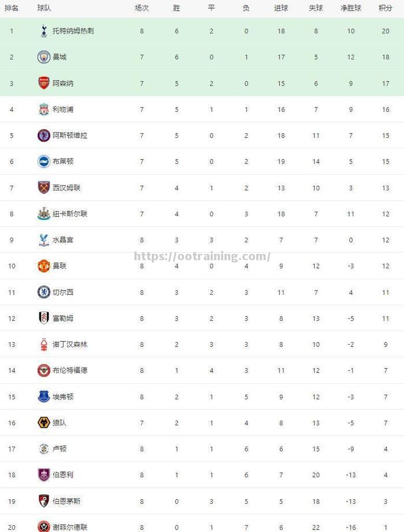Viewport: 404px width, 532px height.
Task: Click the Wolves orange wolf badge
Action: pos(43,423)
